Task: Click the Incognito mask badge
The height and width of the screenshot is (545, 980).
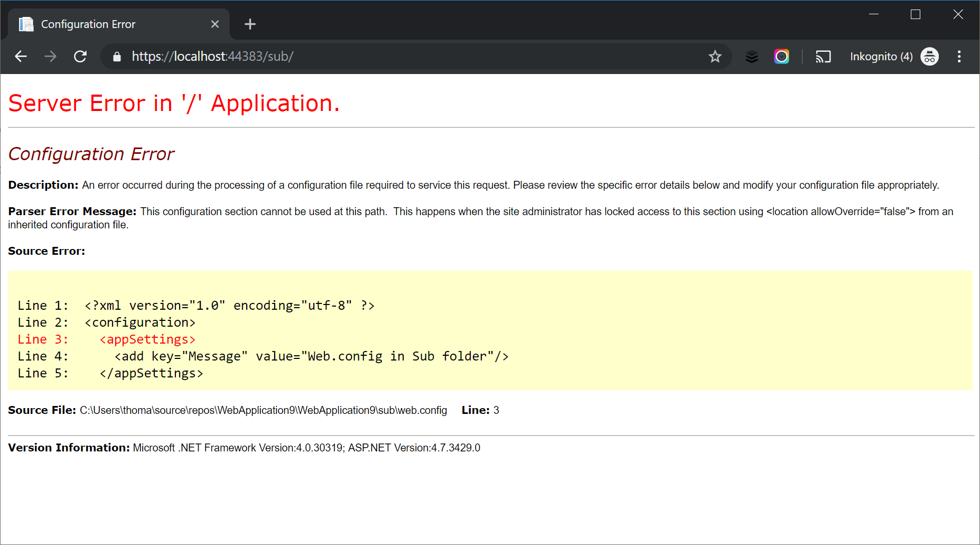Action: (x=929, y=57)
